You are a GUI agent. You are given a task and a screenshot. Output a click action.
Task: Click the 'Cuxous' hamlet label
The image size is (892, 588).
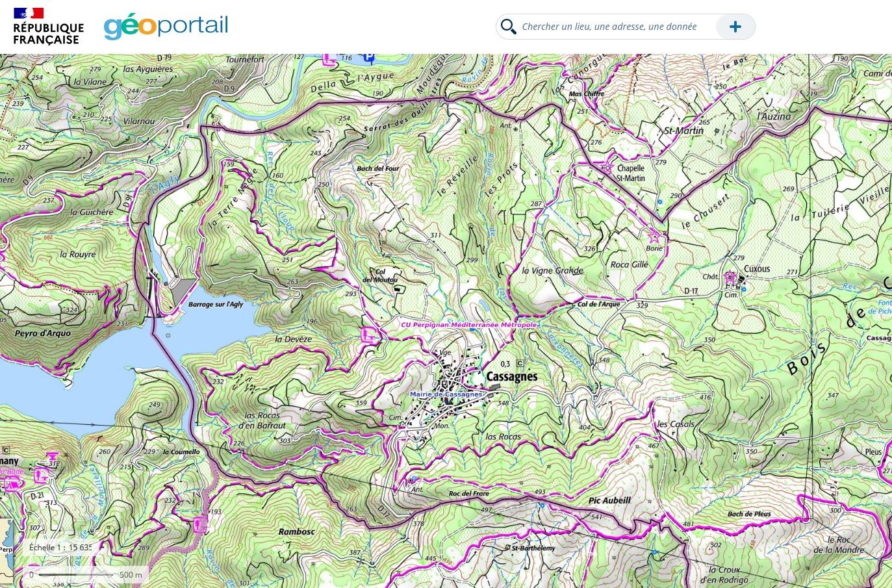(x=757, y=268)
